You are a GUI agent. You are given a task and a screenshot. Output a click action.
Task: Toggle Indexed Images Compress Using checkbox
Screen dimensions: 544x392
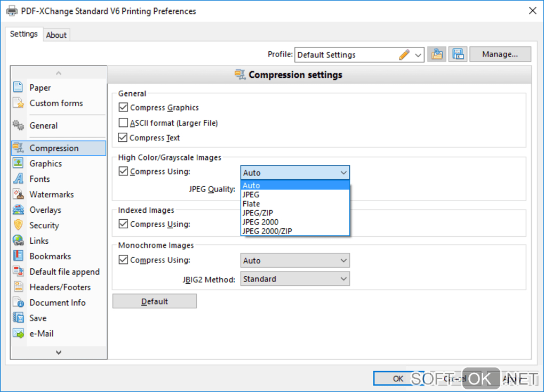coord(123,224)
